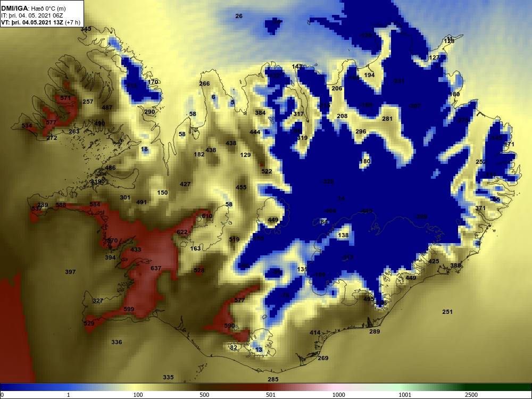Click the map value 257

(x=88, y=102)
